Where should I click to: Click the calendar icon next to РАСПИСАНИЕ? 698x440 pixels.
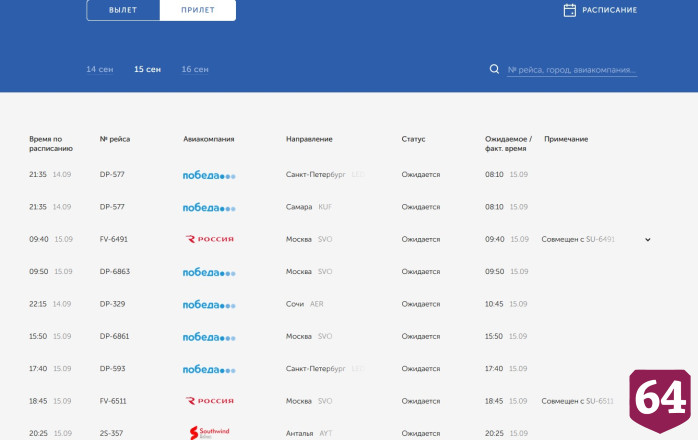[x=569, y=10]
